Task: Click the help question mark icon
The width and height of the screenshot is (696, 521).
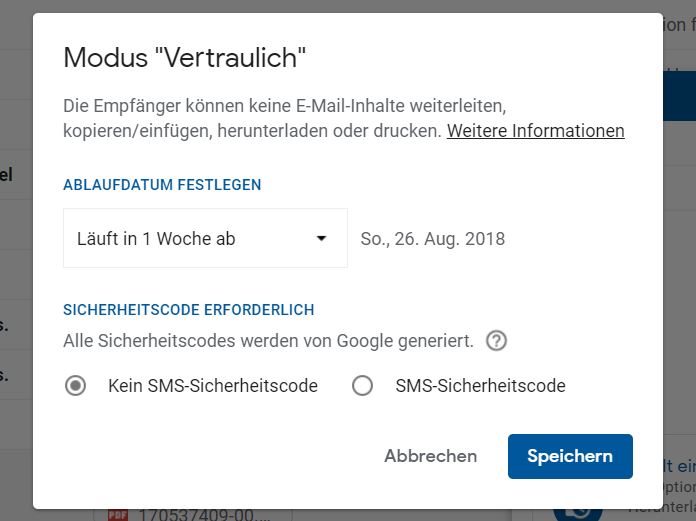Action: coord(497,341)
